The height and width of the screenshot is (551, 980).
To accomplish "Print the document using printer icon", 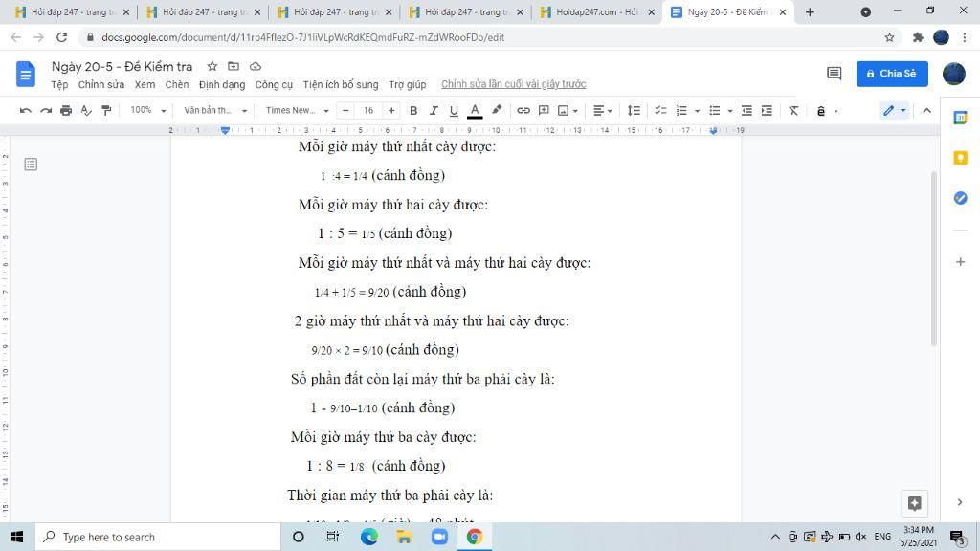I will [x=66, y=111].
